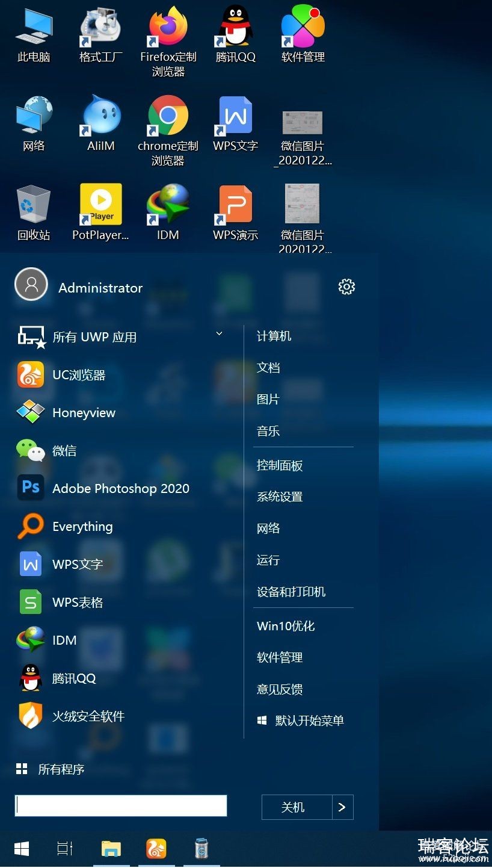Image resolution: width=492 pixels, height=868 pixels.
Task: Open Win10优化 link
Action: pyautogui.click(x=286, y=626)
